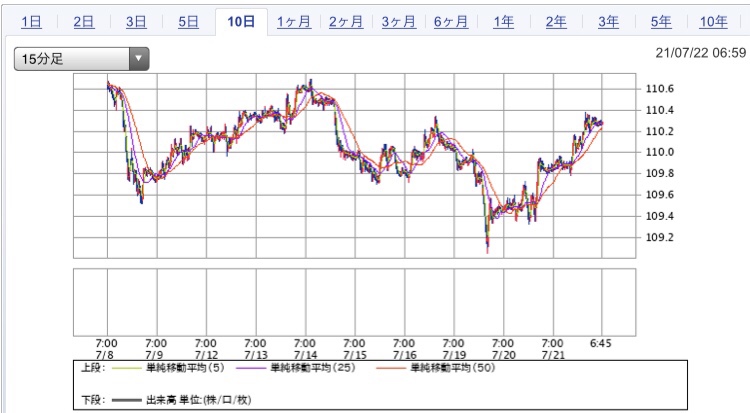The image size is (750, 413).
Task: Click the 109.8 price axis label
Action: [660, 173]
